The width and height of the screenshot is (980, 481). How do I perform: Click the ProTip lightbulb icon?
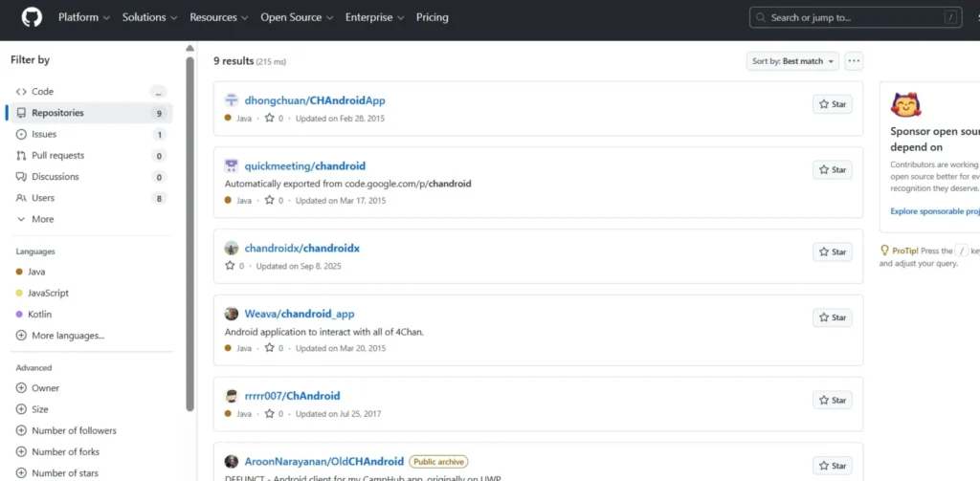pos(884,250)
